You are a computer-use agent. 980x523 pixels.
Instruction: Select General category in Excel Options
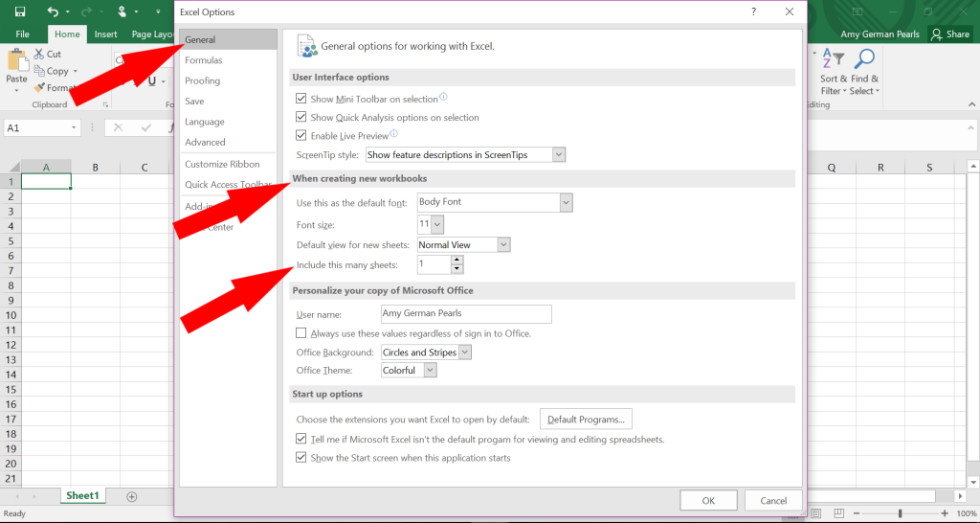(228, 39)
